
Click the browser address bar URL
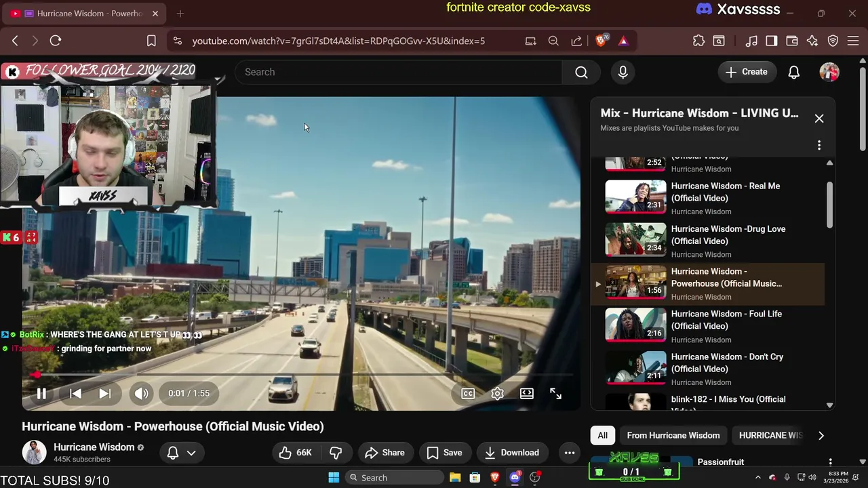point(338,41)
